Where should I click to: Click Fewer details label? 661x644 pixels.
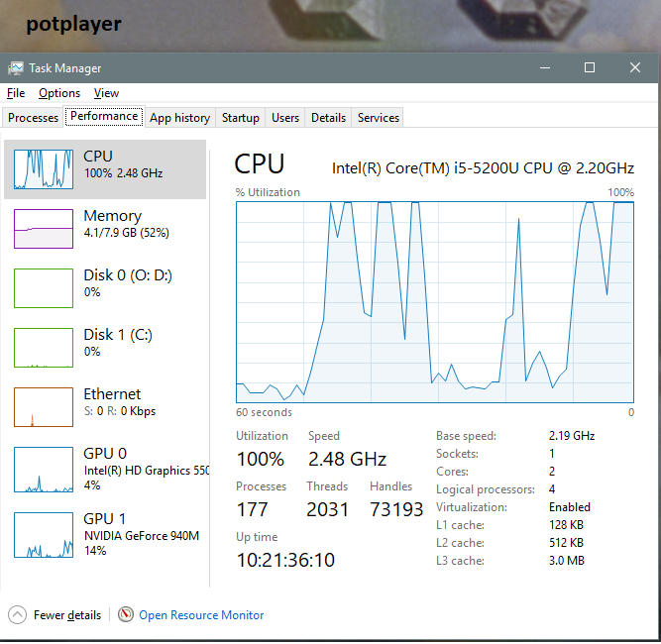67,615
